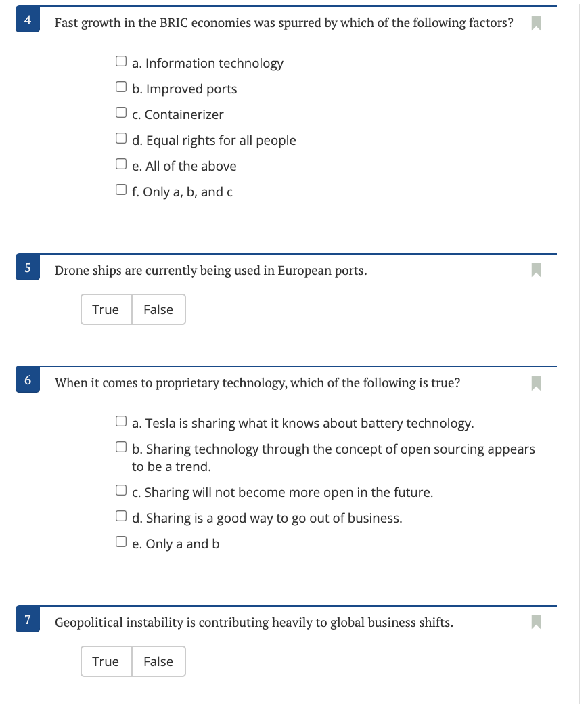
Task: Check option 'e. Only a and b'
Action: point(120,540)
